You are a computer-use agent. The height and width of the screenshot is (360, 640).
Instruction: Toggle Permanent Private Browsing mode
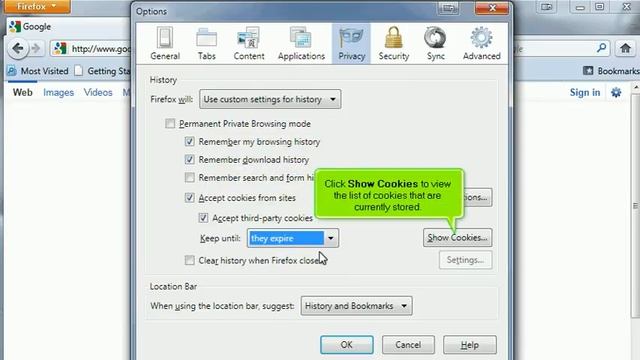tap(170, 123)
